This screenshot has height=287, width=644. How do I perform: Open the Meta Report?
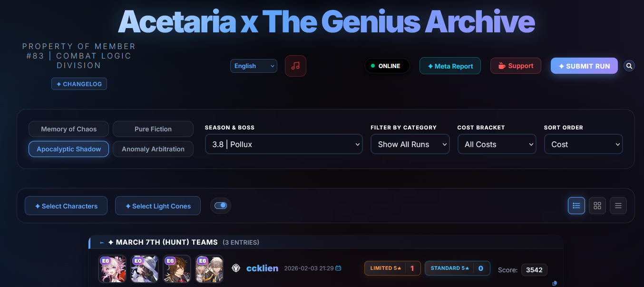click(x=450, y=66)
